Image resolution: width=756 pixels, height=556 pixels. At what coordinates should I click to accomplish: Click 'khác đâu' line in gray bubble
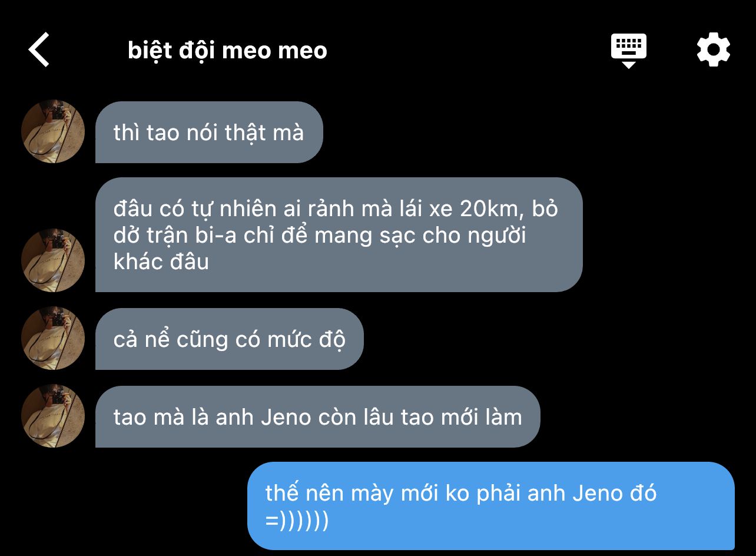(x=161, y=262)
